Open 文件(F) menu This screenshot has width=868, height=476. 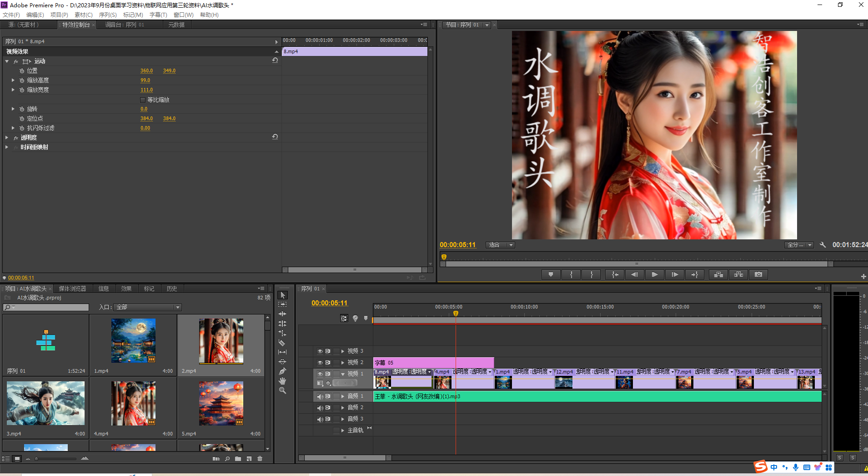(11, 15)
